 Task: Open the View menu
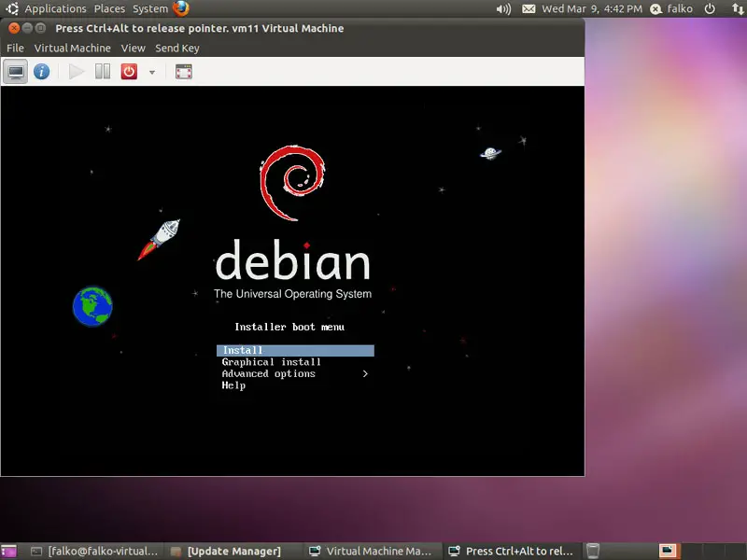(133, 49)
